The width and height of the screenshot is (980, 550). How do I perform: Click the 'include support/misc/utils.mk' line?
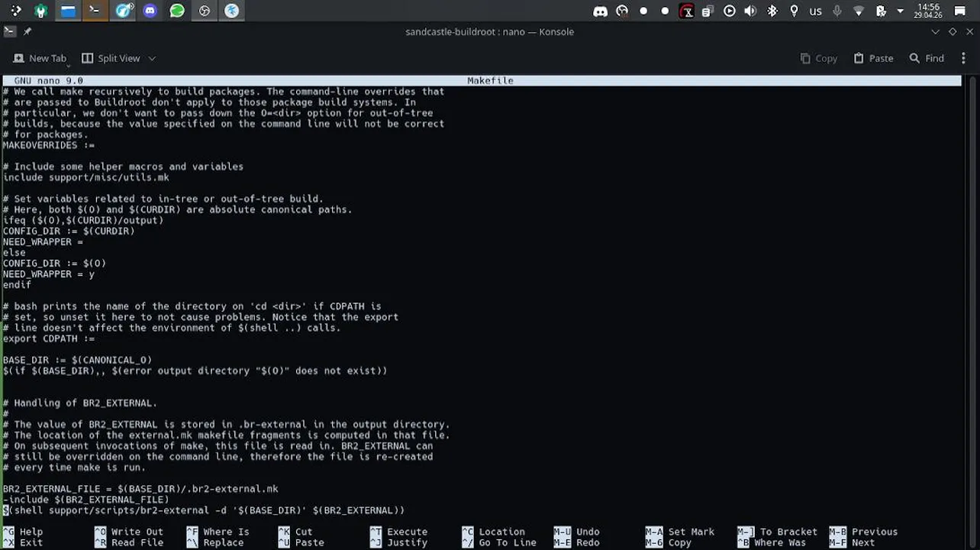[x=86, y=177]
